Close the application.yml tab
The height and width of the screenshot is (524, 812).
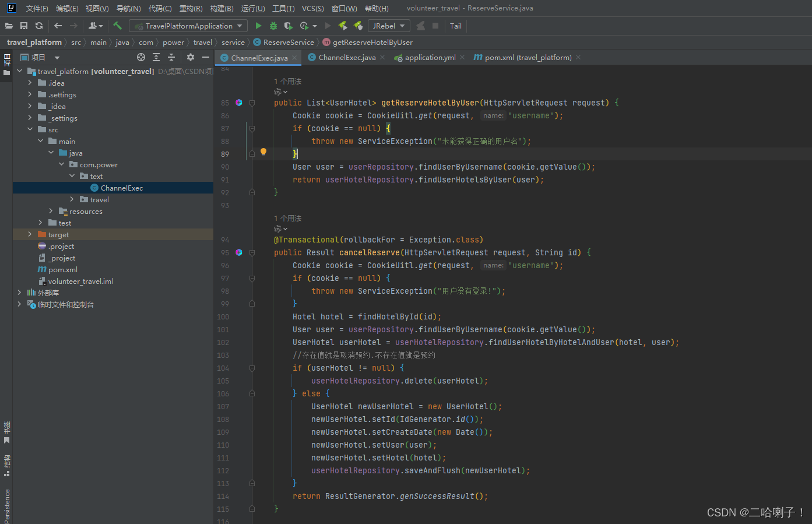pyautogui.click(x=462, y=57)
